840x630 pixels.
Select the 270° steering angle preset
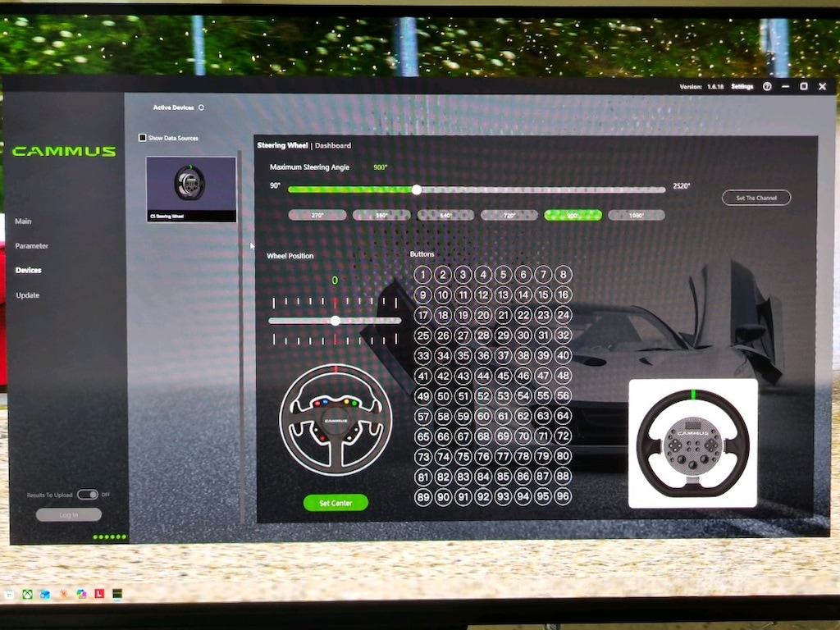(317, 216)
